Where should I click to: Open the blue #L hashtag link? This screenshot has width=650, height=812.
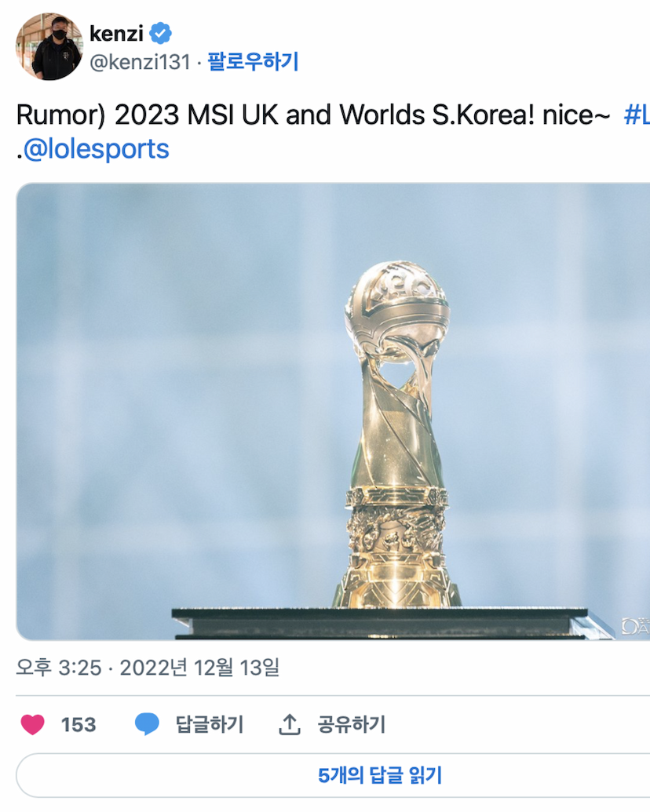click(x=637, y=115)
